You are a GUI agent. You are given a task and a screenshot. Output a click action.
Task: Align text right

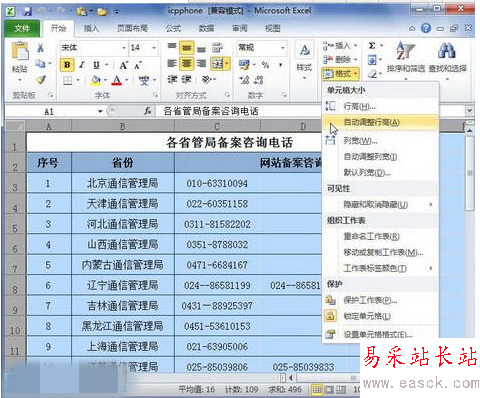point(201,63)
